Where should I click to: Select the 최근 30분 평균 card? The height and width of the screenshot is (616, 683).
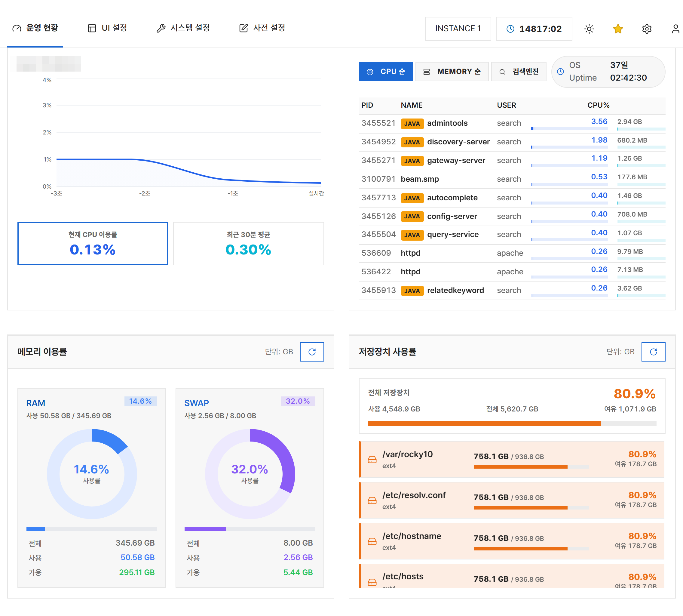248,243
